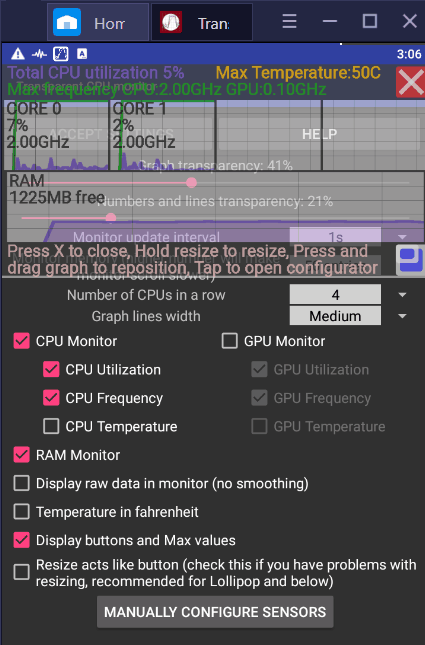Click the CORE 0 usage graph

coord(56,135)
